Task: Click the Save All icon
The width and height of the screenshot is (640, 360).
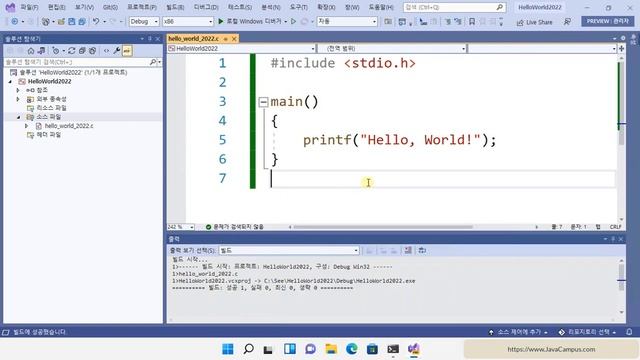Action: click(82, 22)
